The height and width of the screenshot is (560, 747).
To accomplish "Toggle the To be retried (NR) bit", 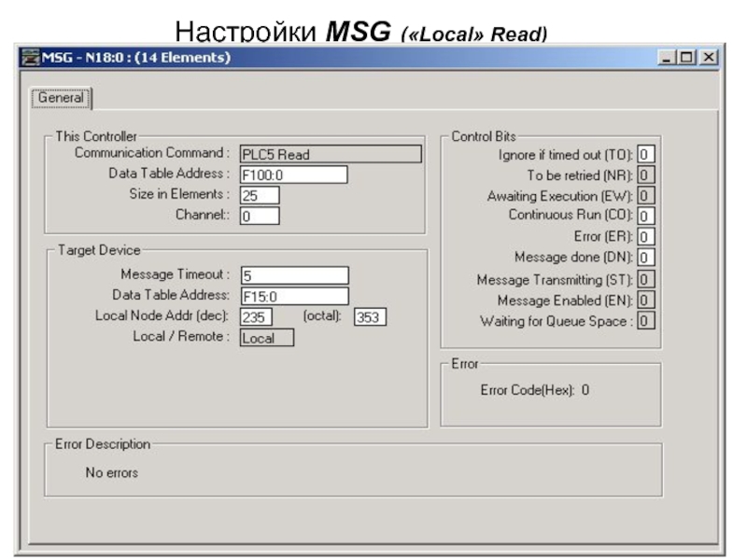I will pos(646,175).
